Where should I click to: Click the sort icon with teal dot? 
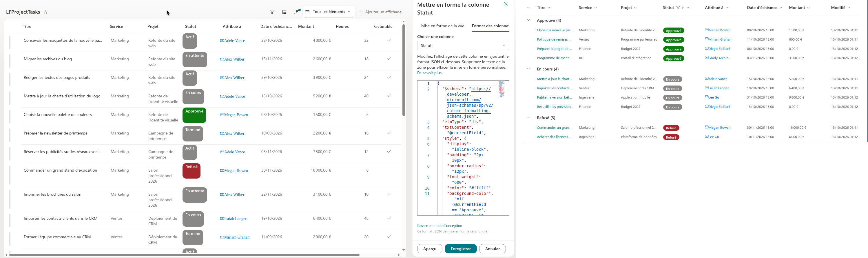[296, 12]
